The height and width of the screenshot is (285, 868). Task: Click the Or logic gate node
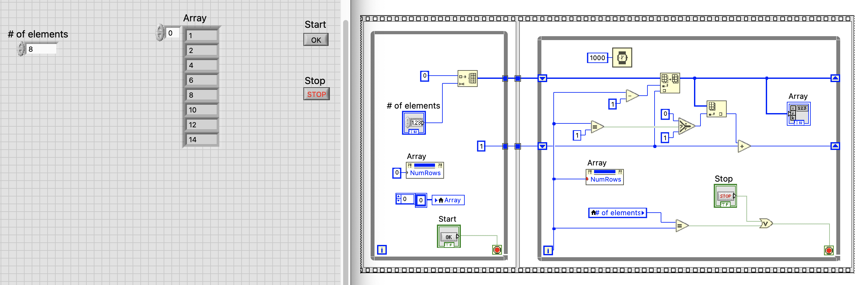coord(766,223)
